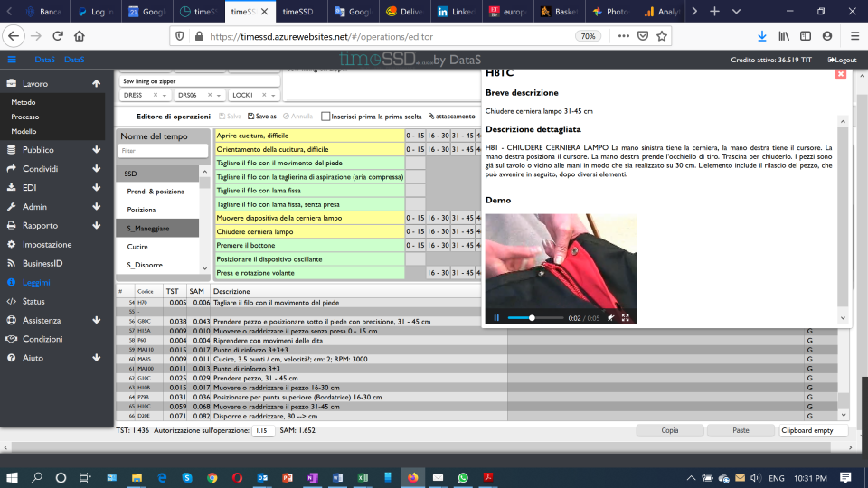
Task: Open the Processo submenu item
Action: (x=25, y=117)
